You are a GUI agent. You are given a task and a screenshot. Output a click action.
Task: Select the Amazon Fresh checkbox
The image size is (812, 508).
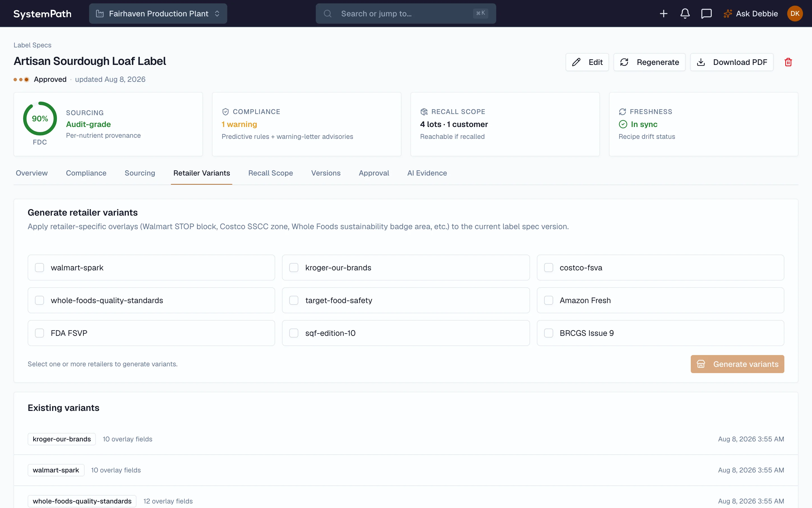549,300
